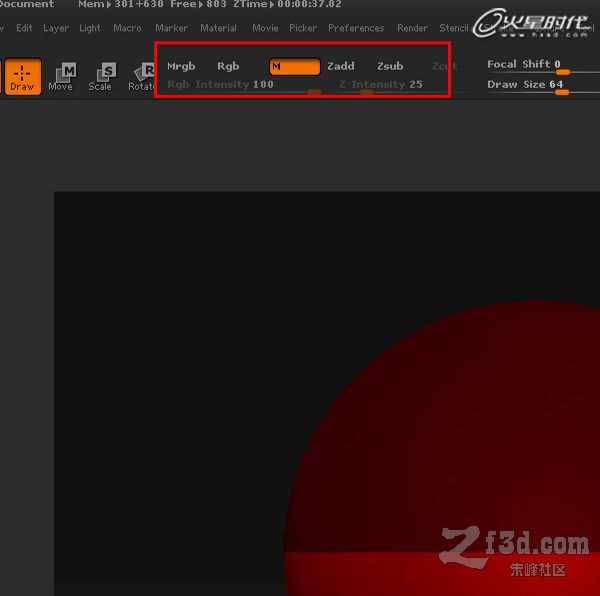Open the Light menu

[90, 28]
